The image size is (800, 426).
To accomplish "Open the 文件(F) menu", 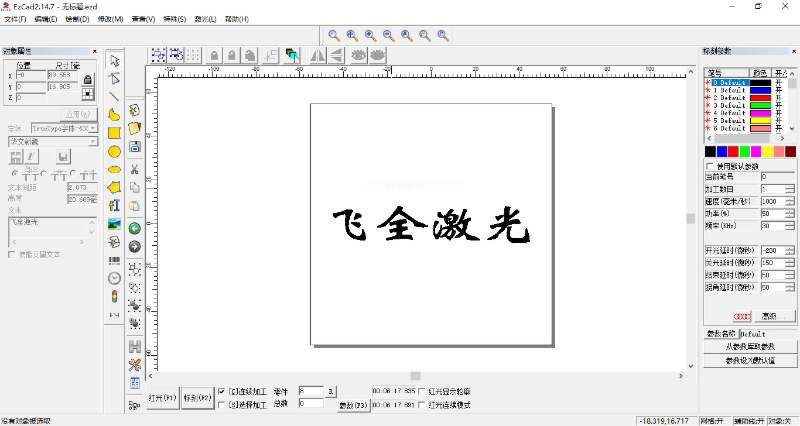I will point(15,19).
